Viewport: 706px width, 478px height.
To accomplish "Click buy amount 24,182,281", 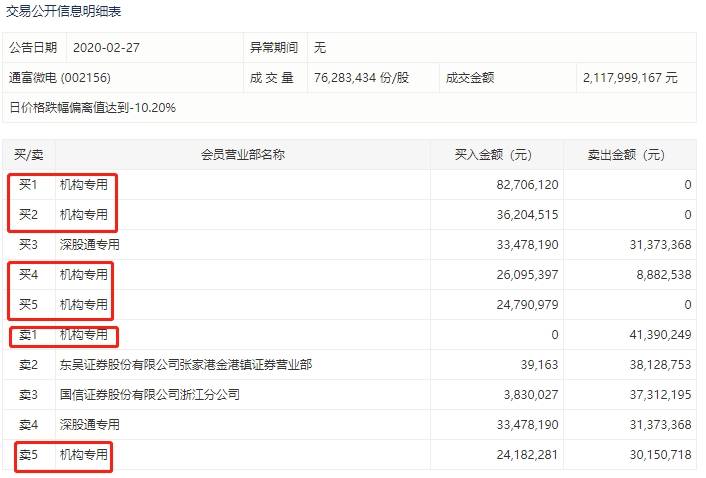I will [527, 455].
